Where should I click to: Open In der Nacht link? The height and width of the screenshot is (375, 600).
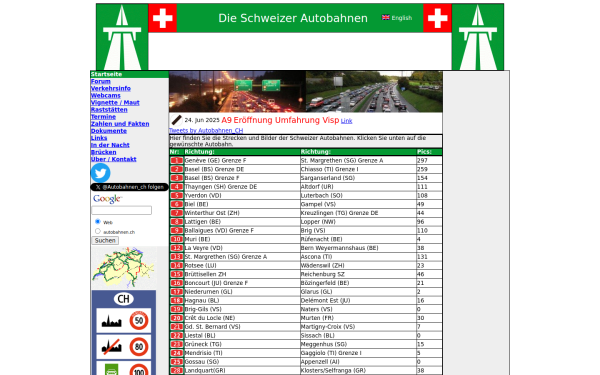click(110, 145)
